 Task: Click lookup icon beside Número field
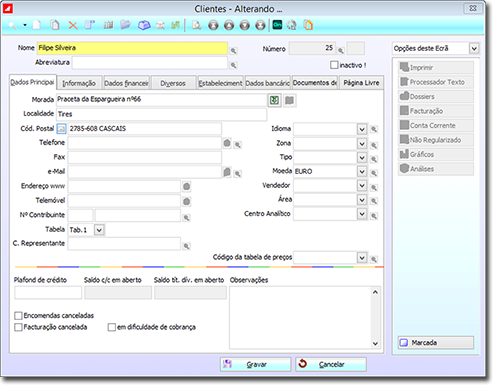point(341,51)
